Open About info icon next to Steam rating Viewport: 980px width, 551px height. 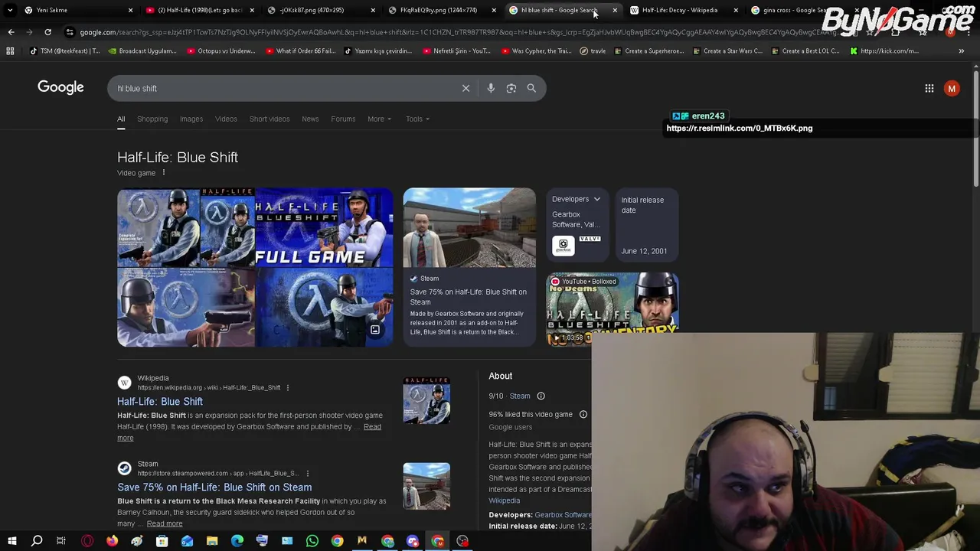click(x=541, y=396)
